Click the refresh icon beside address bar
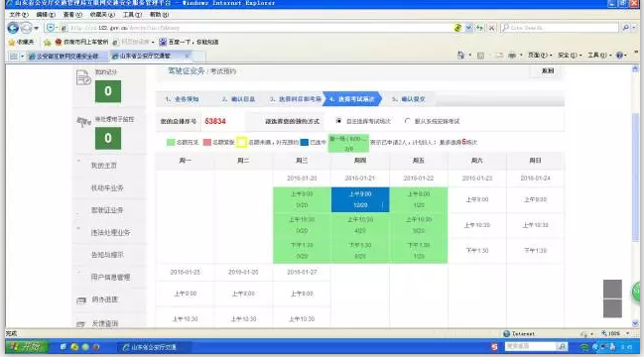The height and width of the screenshot is (357, 644). click(x=479, y=28)
